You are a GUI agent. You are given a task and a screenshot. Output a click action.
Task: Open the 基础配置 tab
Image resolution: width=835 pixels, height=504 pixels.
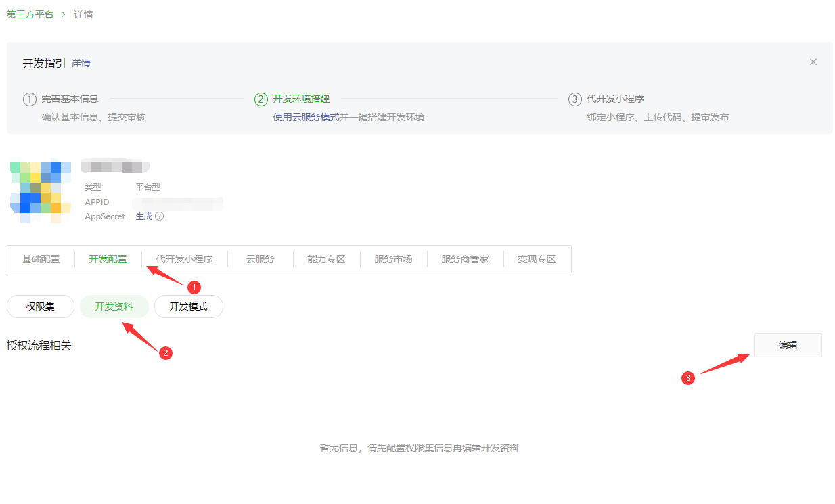[x=41, y=259]
